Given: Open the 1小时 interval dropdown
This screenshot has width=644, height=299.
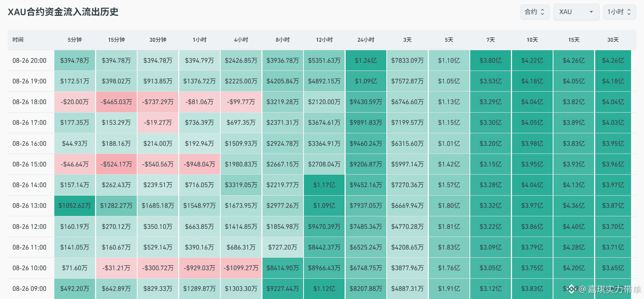Looking at the screenshot, I should point(619,12).
